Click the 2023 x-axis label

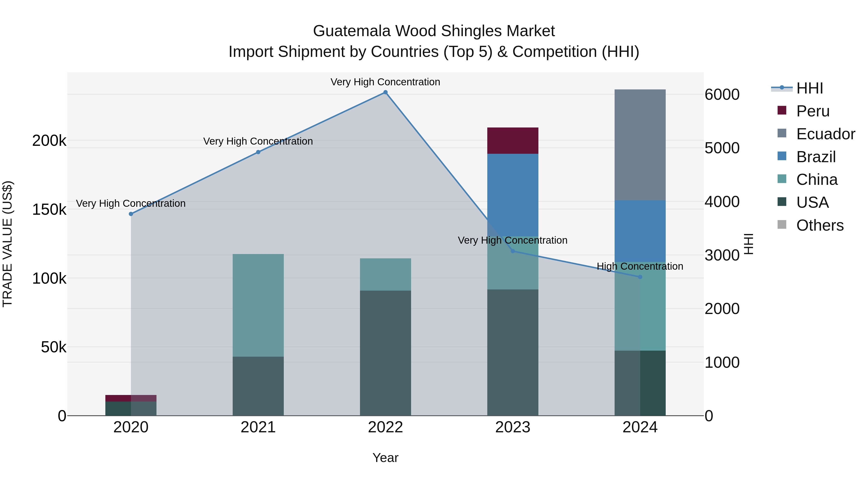[513, 427]
